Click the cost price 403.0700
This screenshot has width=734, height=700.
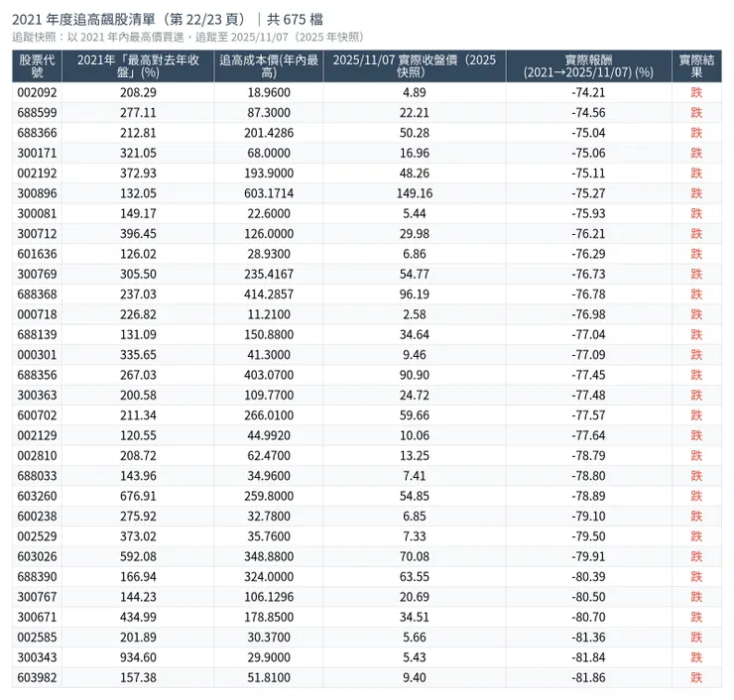point(269,375)
